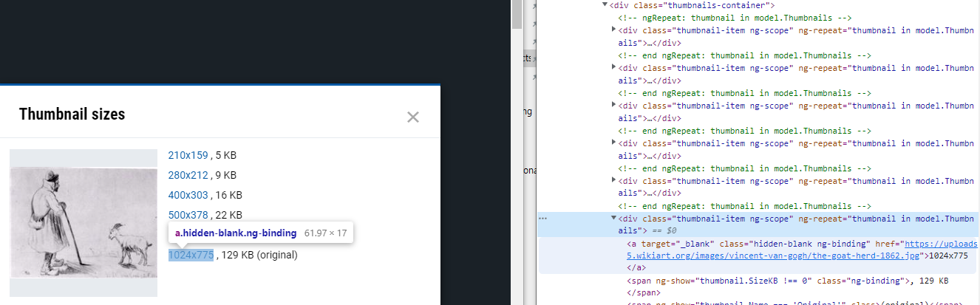Click the '5 KB' size text
980x305 pixels.
tap(226, 155)
